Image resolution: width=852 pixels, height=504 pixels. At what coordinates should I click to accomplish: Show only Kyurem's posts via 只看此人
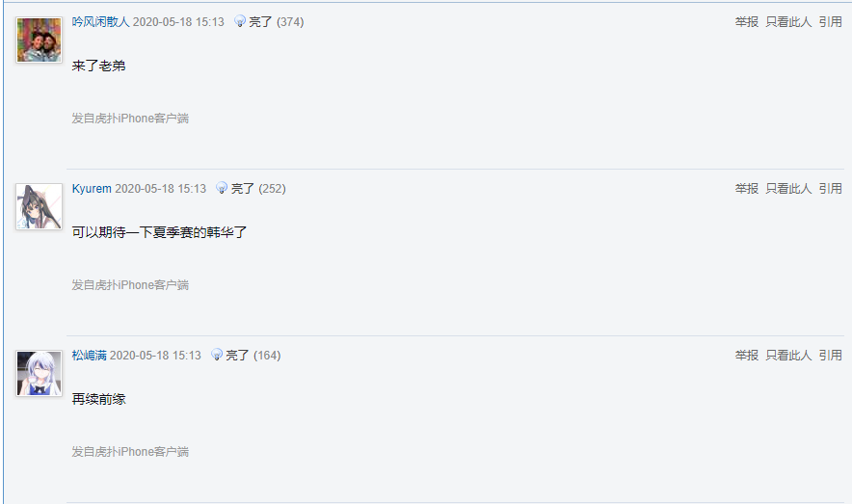(788, 189)
